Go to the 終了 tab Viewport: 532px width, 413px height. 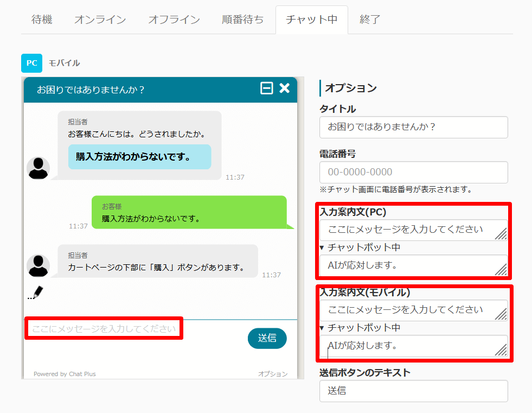[x=370, y=20]
